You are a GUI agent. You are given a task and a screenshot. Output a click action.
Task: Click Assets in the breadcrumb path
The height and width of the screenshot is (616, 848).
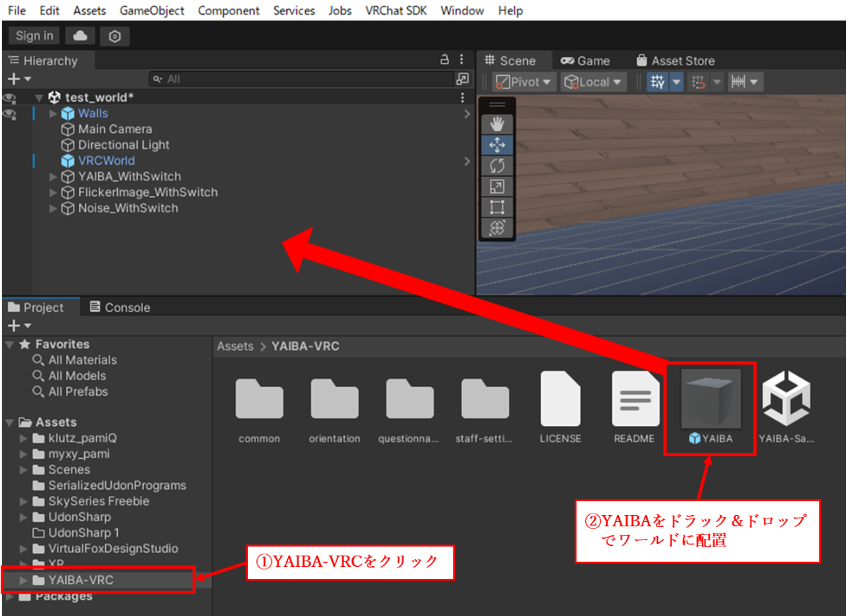click(235, 347)
